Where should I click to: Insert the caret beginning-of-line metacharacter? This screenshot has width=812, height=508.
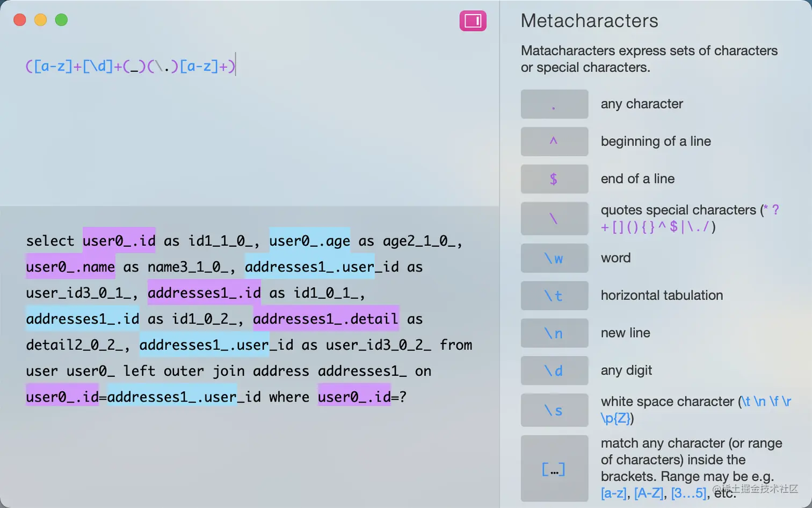click(x=554, y=141)
